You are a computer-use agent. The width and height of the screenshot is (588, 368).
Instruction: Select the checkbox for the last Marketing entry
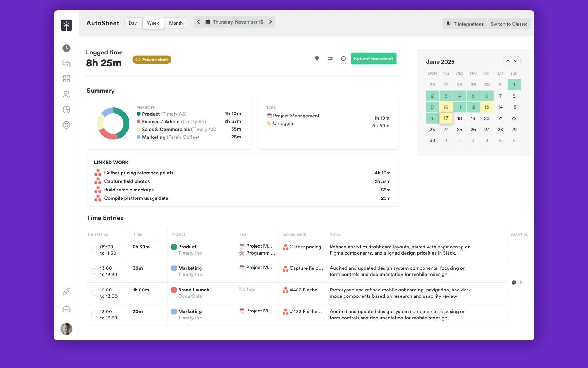point(94,315)
